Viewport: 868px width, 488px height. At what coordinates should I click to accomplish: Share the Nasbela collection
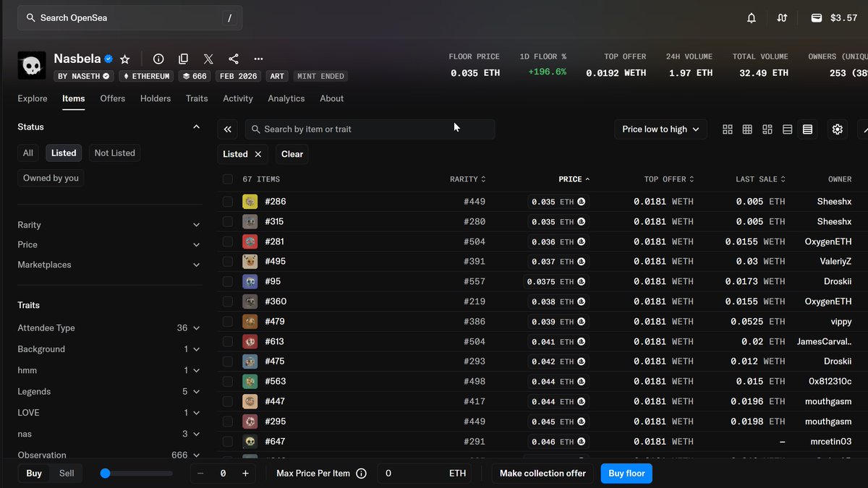tap(234, 59)
